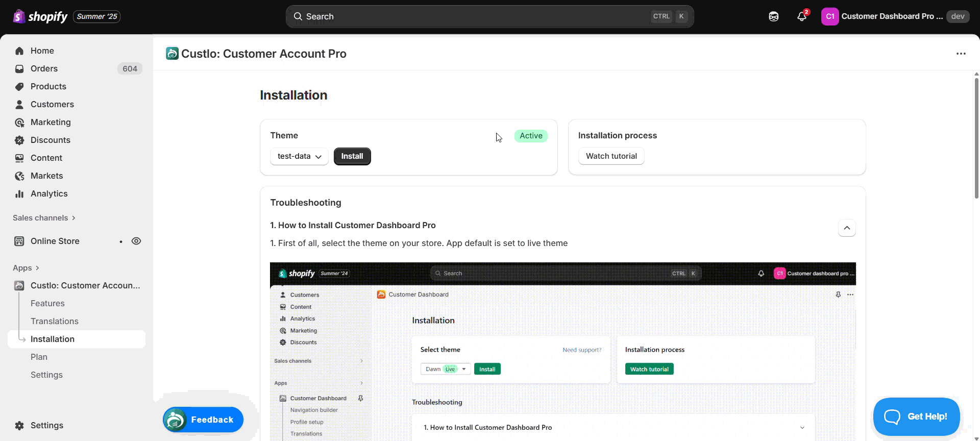The width and height of the screenshot is (980, 441).
Task: Click the Marketing target icon
Action: (x=19, y=122)
